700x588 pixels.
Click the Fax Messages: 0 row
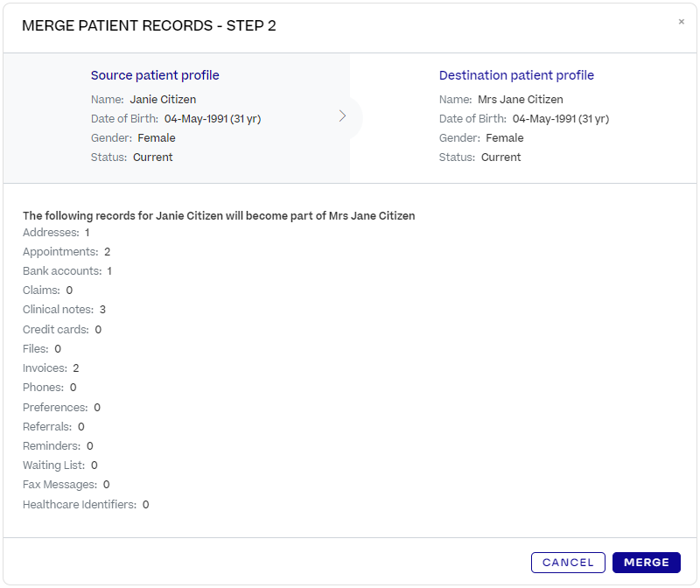click(x=66, y=485)
